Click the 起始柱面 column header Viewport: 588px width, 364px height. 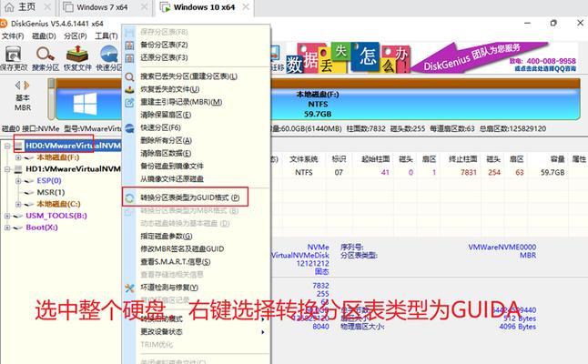pyautogui.click(x=376, y=159)
